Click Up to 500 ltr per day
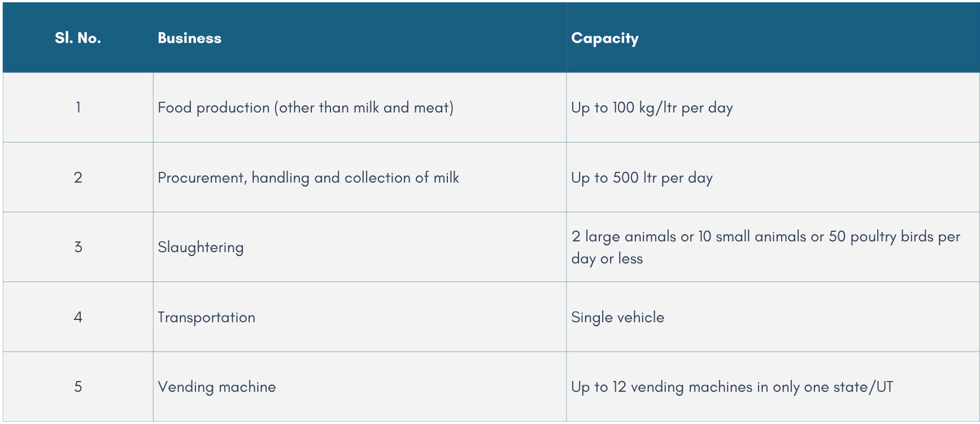The image size is (980, 424). [x=642, y=178]
